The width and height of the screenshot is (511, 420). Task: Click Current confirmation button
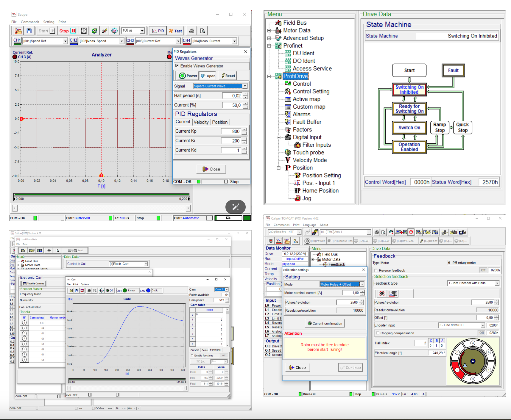(325, 323)
